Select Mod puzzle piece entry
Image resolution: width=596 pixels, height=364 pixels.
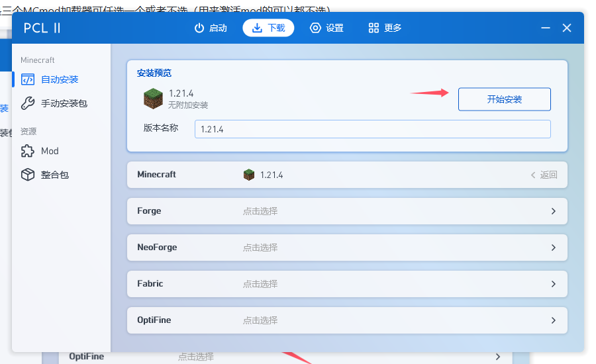click(x=50, y=151)
